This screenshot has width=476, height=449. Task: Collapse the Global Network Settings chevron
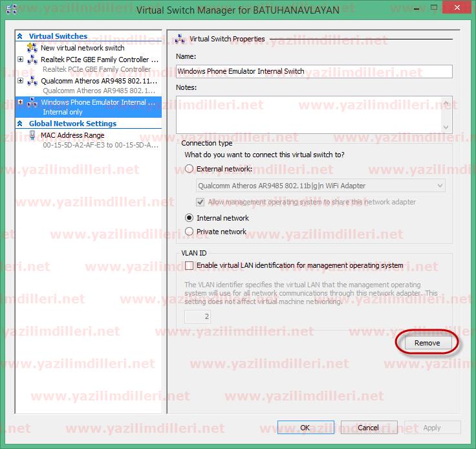coord(20,124)
